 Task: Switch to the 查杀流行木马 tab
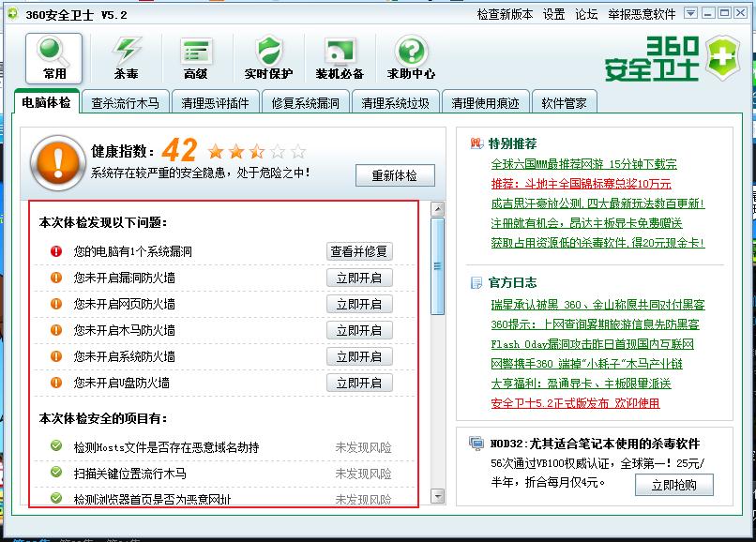(126, 103)
